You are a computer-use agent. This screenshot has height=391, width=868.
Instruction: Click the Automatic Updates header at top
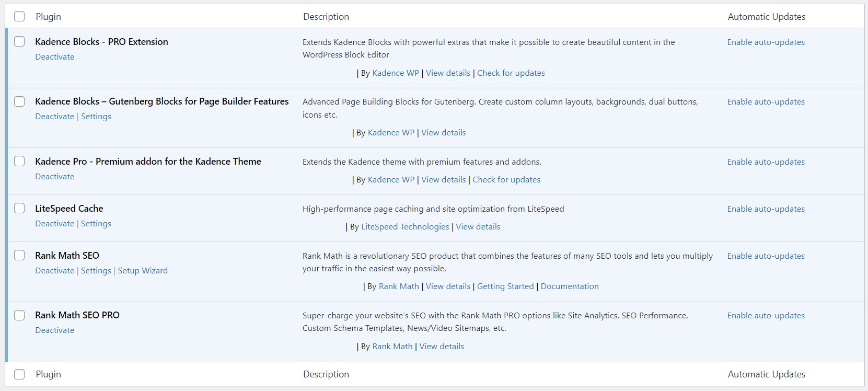click(x=767, y=17)
